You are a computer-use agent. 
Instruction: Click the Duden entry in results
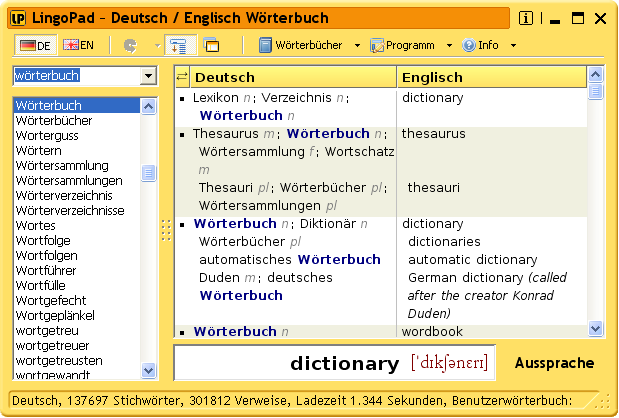click(219, 277)
